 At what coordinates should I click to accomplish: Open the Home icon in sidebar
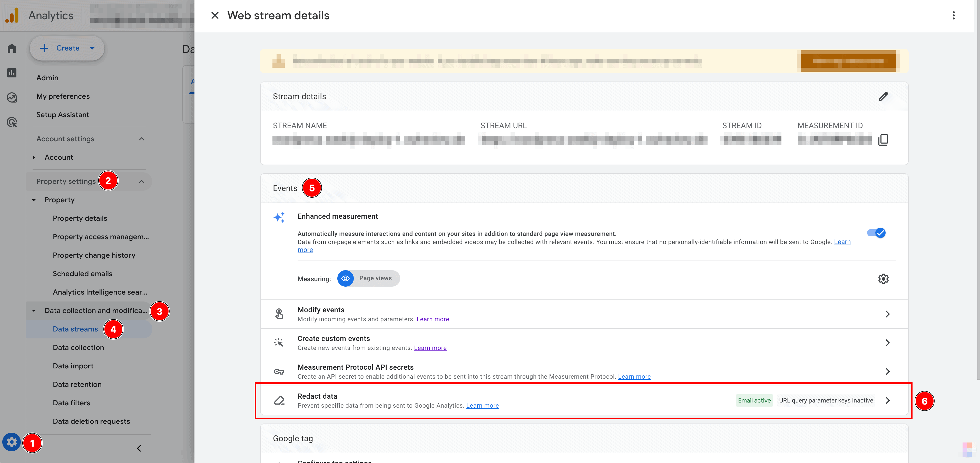pyautogui.click(x=12, y=48)
